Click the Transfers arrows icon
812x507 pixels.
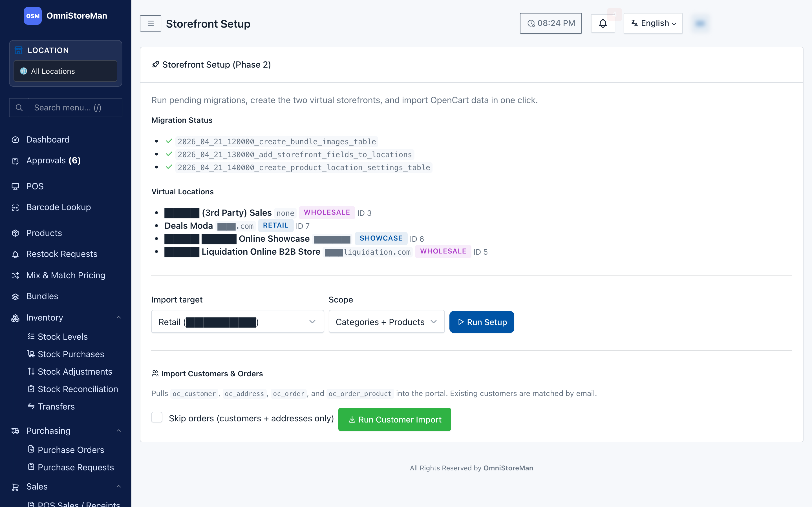(31, 406)
